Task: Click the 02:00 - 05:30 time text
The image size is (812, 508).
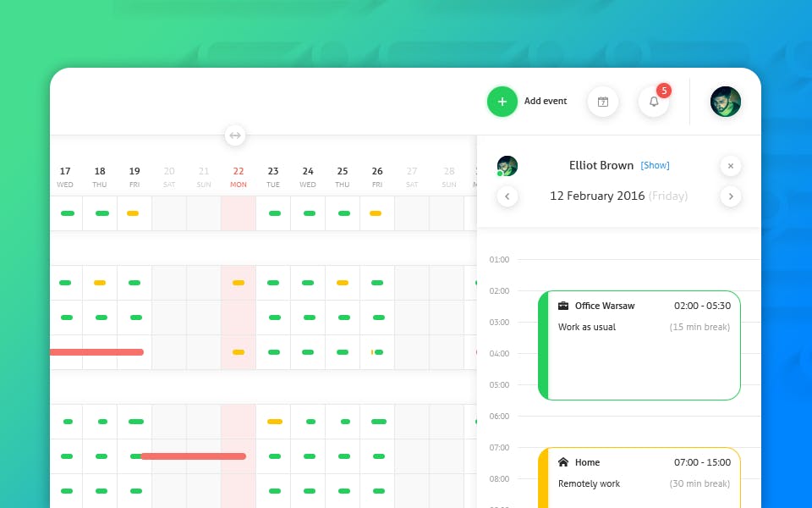Action: click(702, 306)
